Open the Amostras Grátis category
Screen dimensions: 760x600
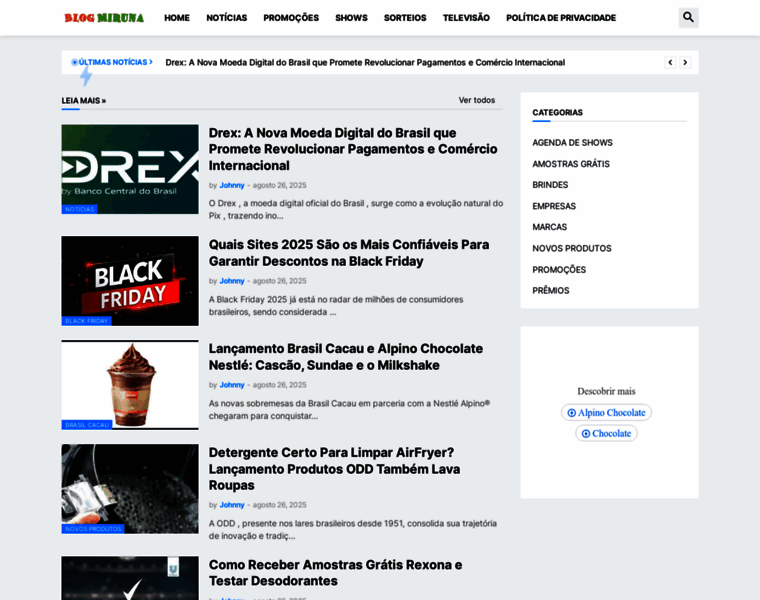[x=571, y=164]
